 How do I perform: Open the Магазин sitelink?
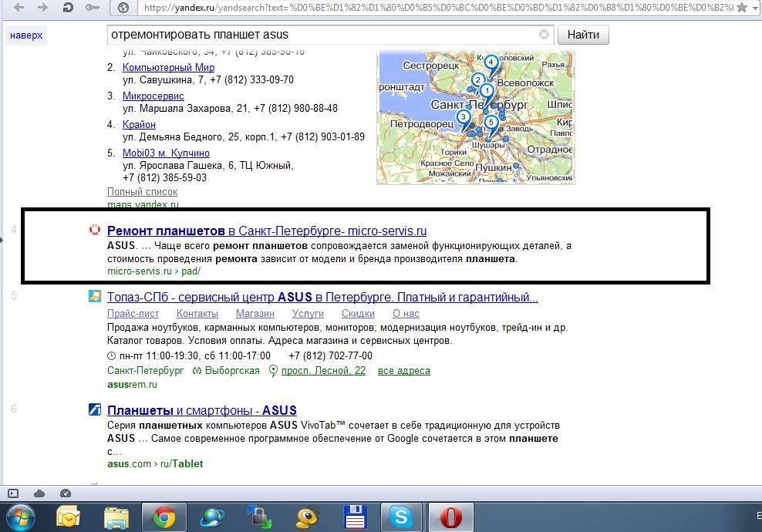click(255, 314)
